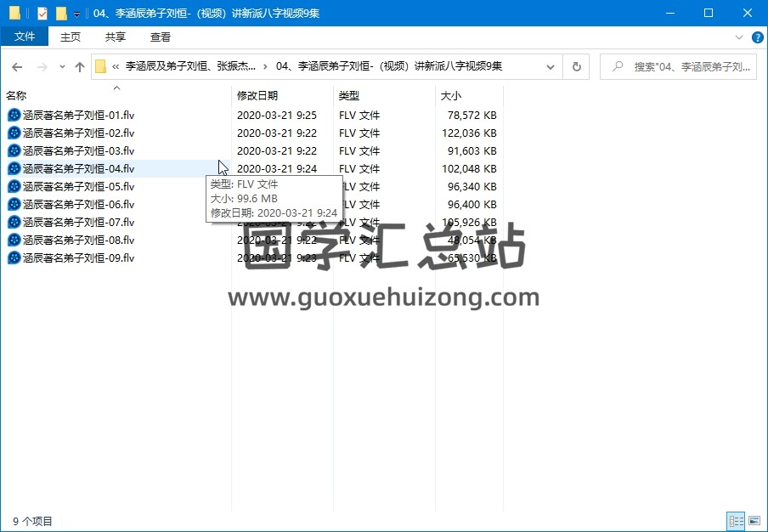Select file 涵辰著名弟子刘恒-02.flv

point(78,133)
